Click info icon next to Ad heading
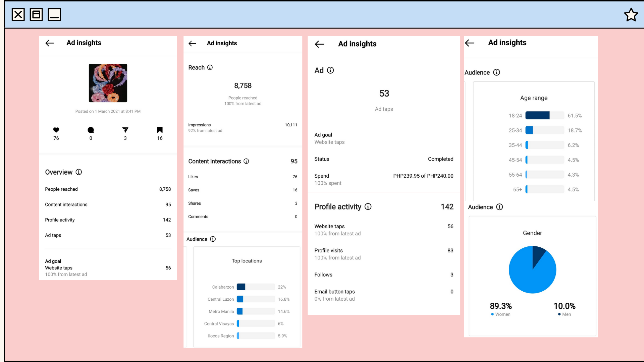The width and height of the screenshot is (644, 362). [x=330, y=70]
